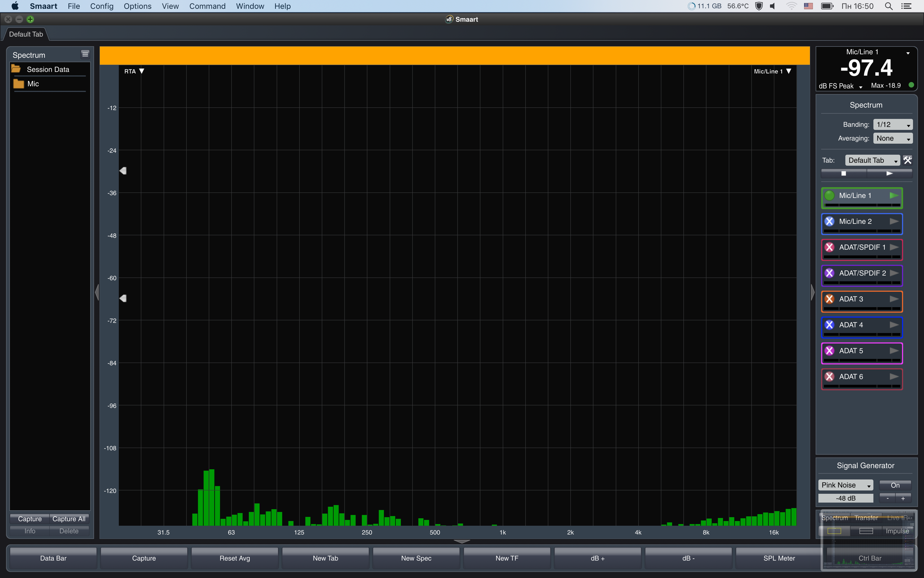This screenshot has height=578, width=924.
Task: Open the Tab selection Default Tab dropdown
Action: tap(873, 160)
